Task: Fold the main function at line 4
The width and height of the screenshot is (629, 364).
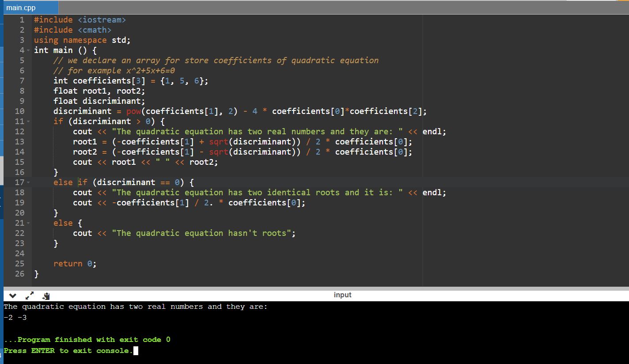Action: pos(28,50)
